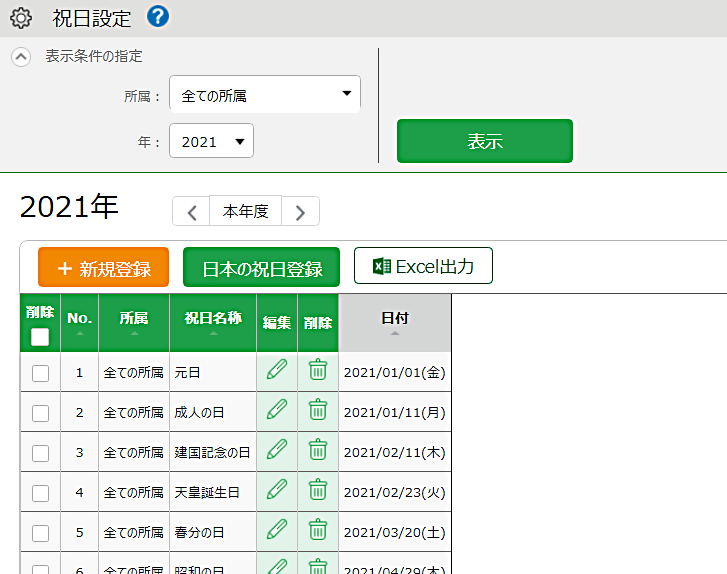Sort the table by 祝日名称 column header
This screenshot has height=574, width=727.
(213, 323)
